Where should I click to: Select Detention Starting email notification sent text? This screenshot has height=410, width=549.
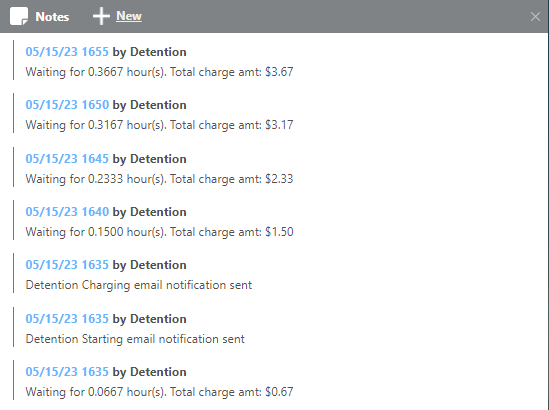pos(135,339)
